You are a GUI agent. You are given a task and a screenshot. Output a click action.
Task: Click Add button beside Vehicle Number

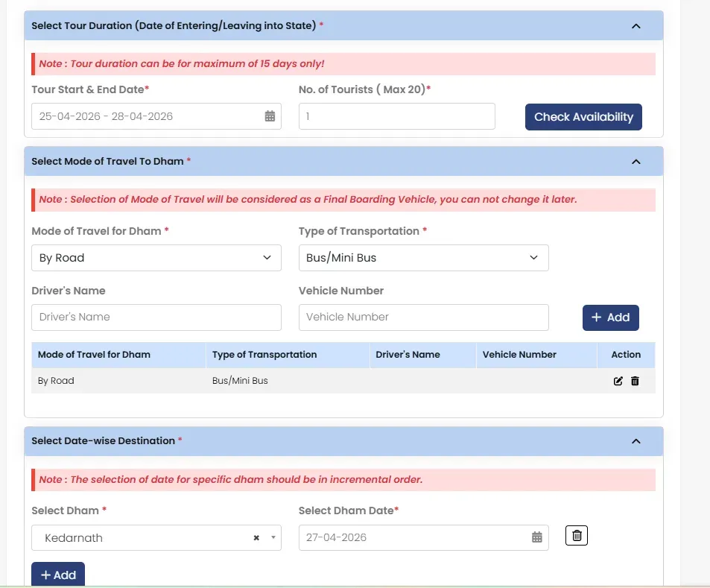pyautogui.click(x=610, y=317)
